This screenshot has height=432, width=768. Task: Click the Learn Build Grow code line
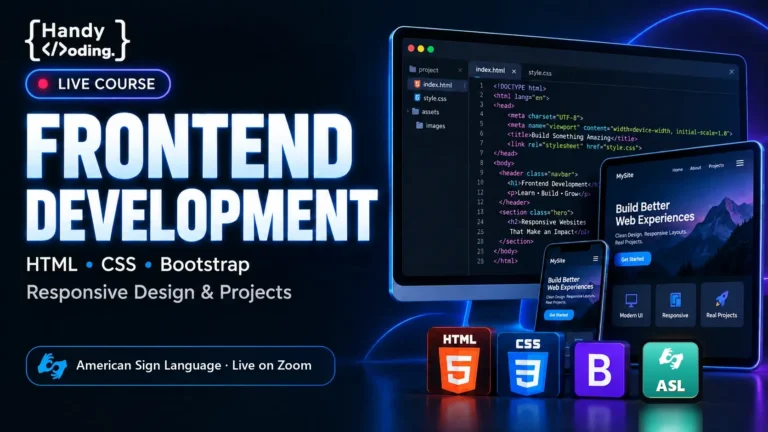pyautogui.click(x=549, y=193)
